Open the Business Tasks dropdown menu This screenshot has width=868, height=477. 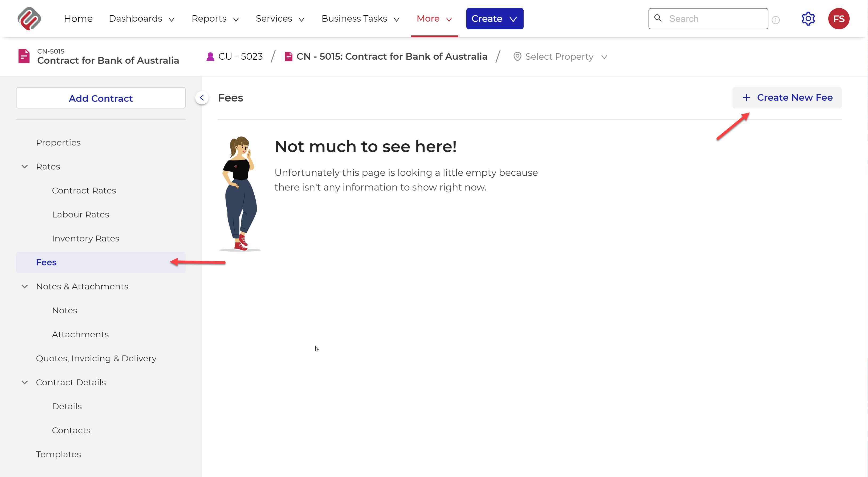(x=361, y=19)
